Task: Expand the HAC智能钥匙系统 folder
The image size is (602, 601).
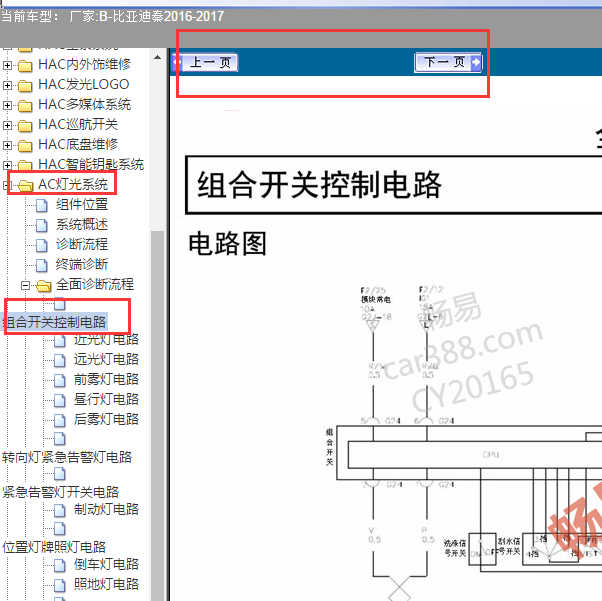Action: tap(7, 165)
